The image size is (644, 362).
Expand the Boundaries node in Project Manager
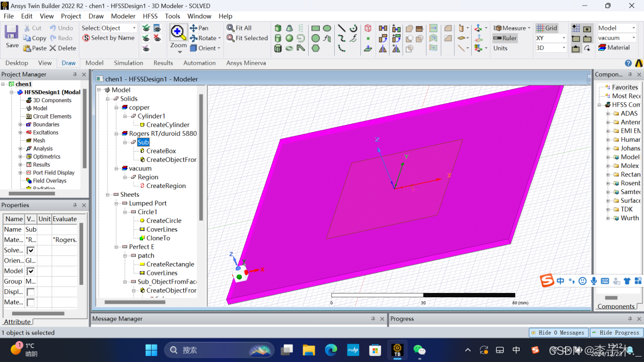point(20,124)
